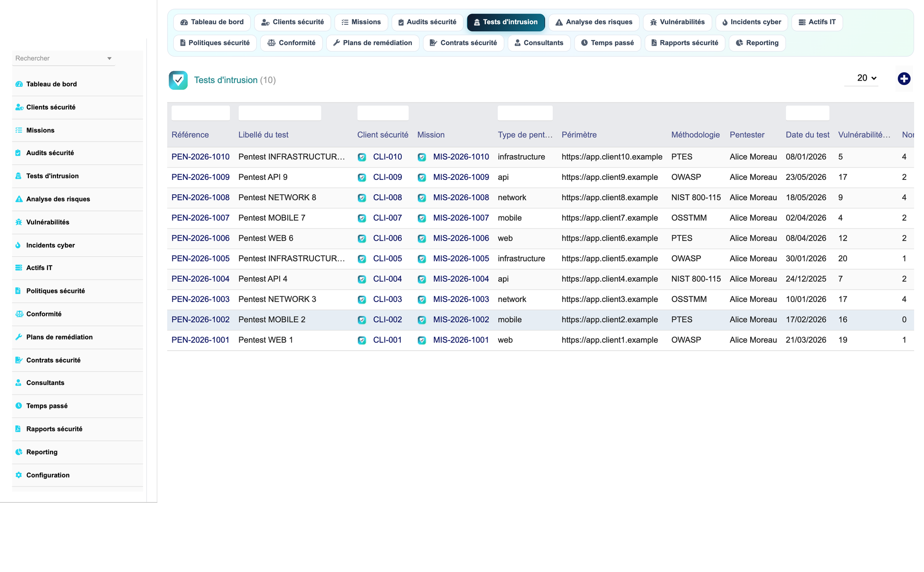The height and width of the screenshot is (572, 924).
Task: Click the add new pentest plus icon
Action: (904, 79)
